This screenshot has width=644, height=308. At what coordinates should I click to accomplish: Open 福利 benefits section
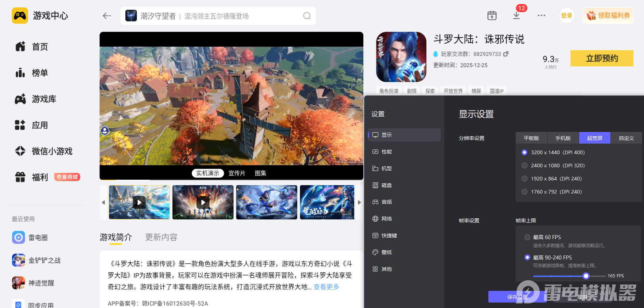pos(31,178)
